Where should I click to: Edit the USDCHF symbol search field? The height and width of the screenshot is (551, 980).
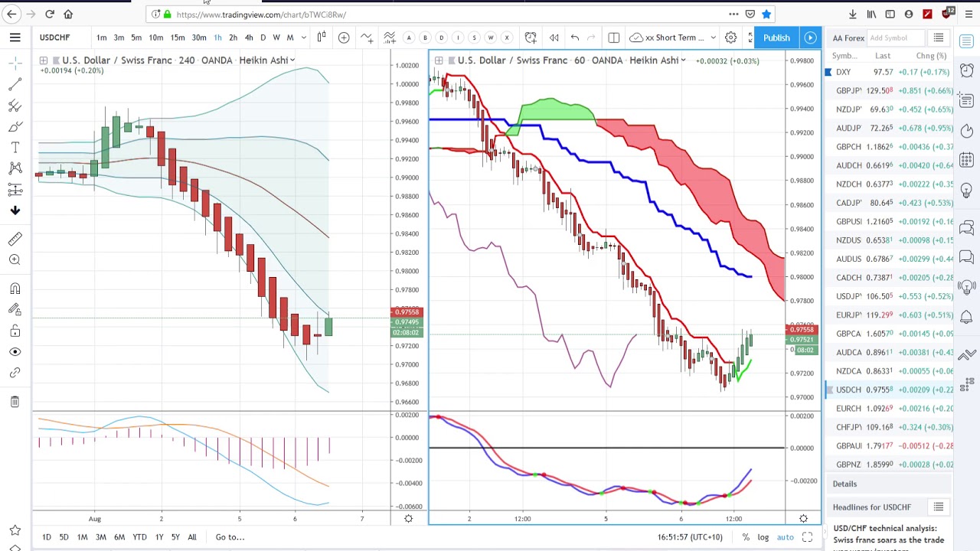point(61,37)
